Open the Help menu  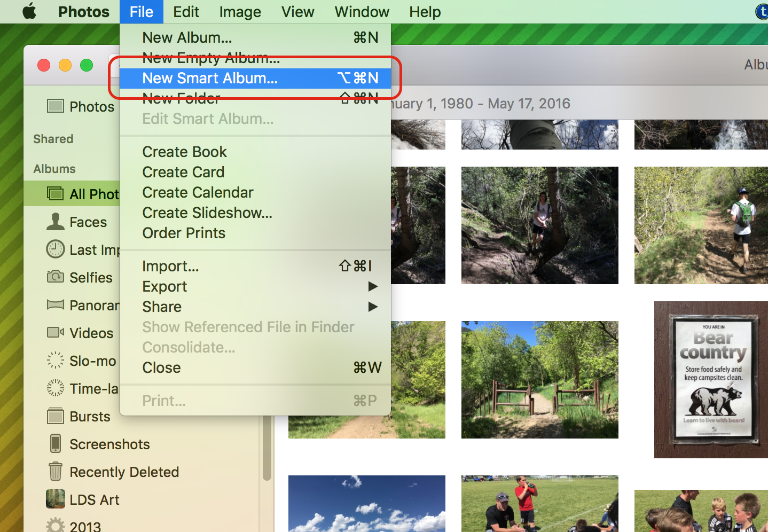(425, 12)
